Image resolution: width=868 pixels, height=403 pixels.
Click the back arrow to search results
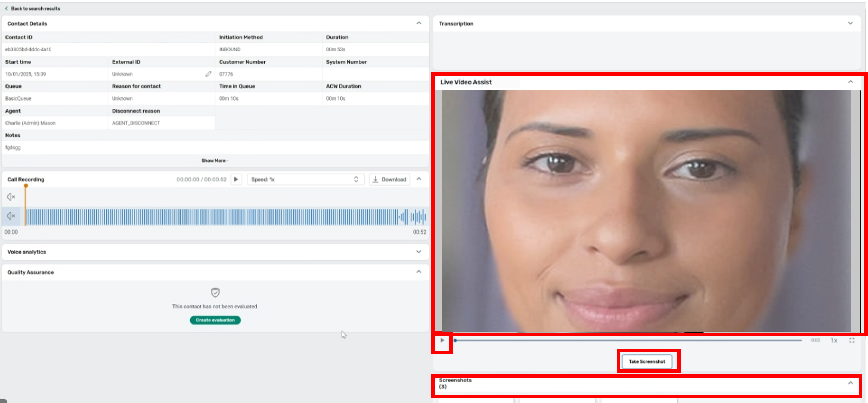[7, 8]
